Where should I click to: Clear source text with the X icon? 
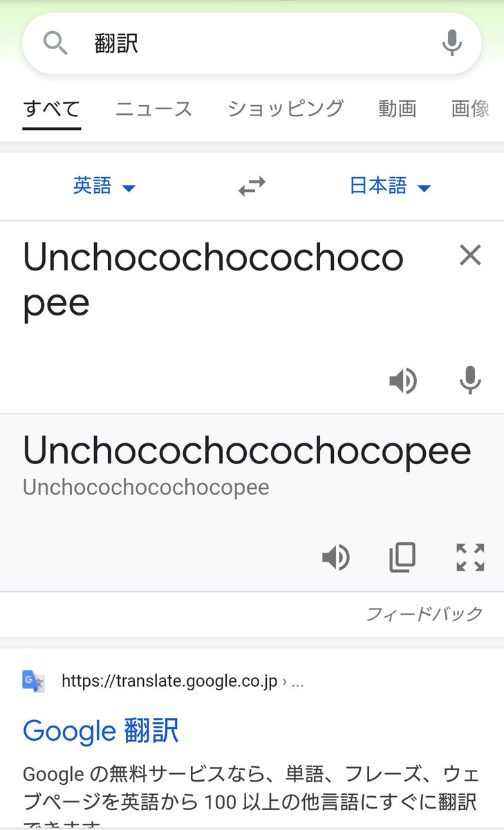470,255
